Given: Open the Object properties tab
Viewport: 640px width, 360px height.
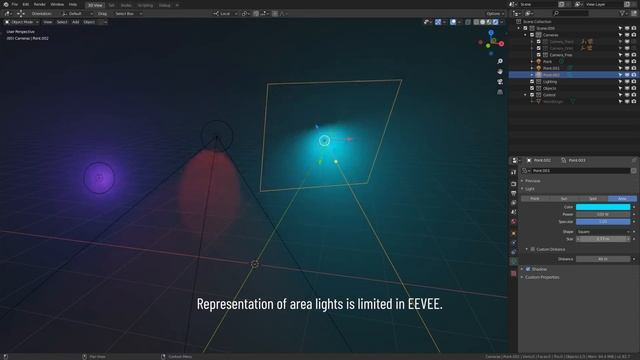Looking at the screenshot, I should 513,233.
